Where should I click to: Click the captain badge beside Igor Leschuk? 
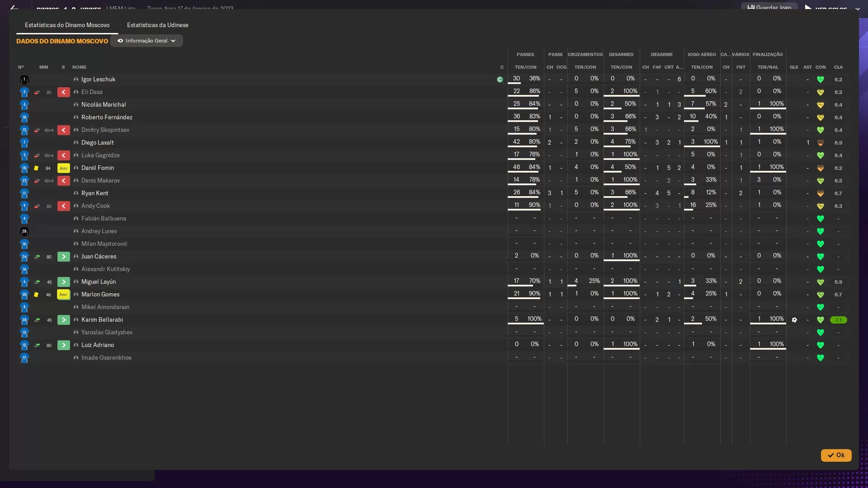[500, 80]
